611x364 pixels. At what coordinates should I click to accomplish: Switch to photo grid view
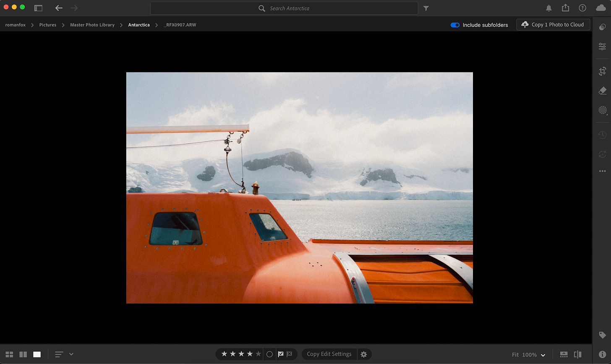9,354
